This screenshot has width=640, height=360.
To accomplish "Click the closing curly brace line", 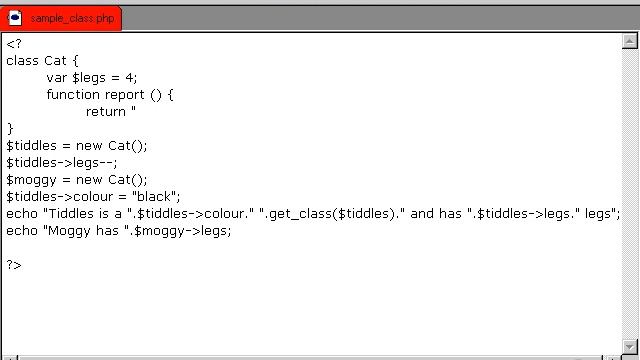I will click(10, 129).
